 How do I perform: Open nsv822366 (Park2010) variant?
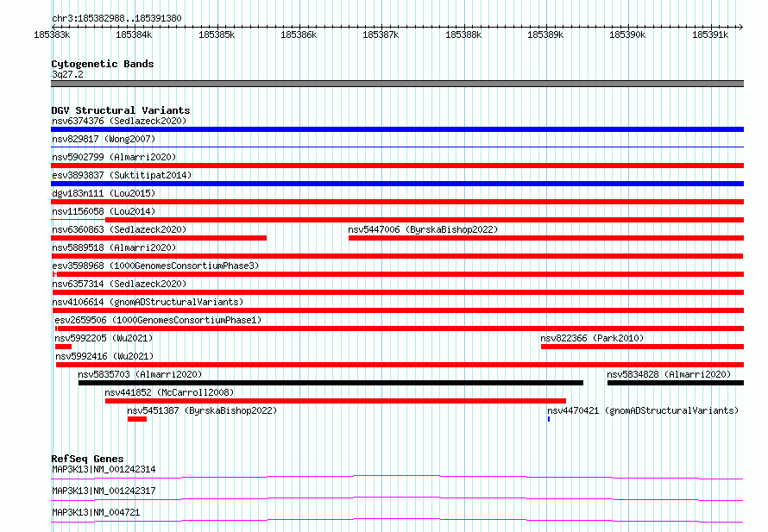point(592,338)
